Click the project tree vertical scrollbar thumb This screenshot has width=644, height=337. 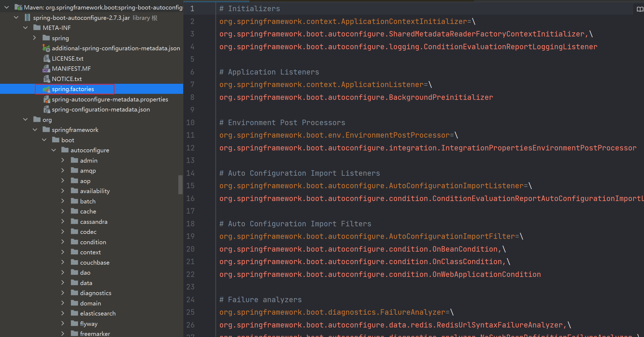click(180, 185)
